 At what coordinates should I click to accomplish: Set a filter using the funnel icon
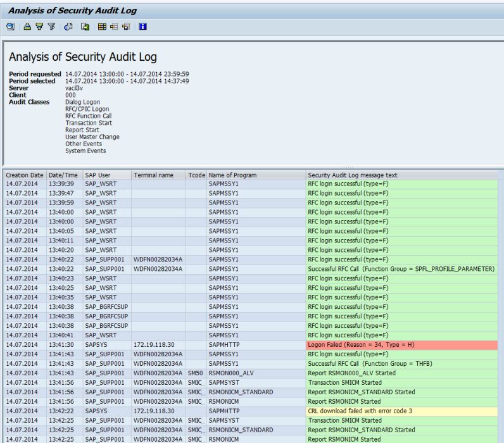pos(51,27)
